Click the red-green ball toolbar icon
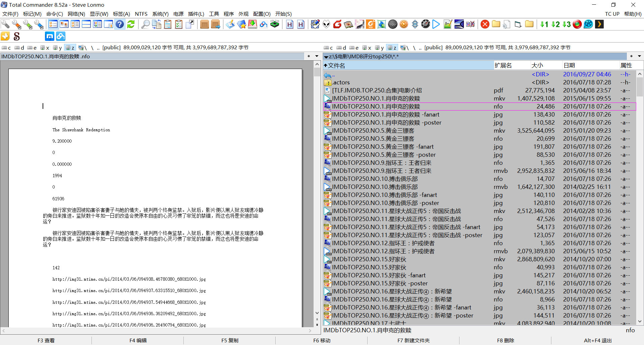This screenshot has height=345, width=644. tap(577, 24)
